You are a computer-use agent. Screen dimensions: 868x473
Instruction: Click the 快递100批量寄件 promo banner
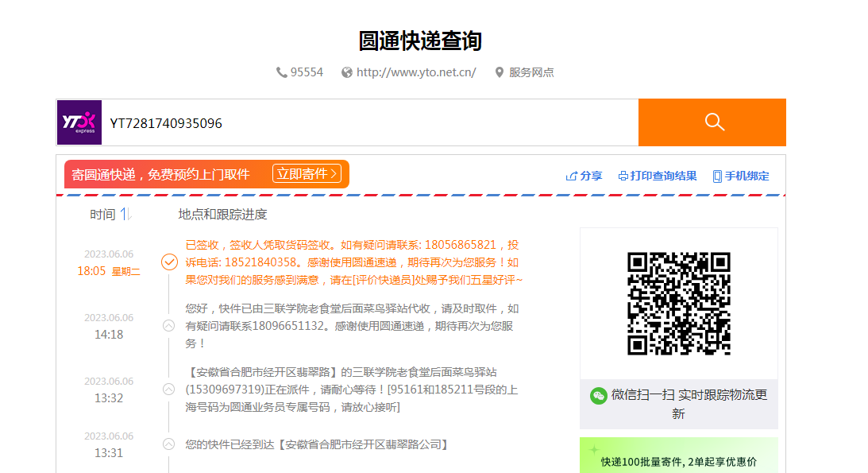679,456
